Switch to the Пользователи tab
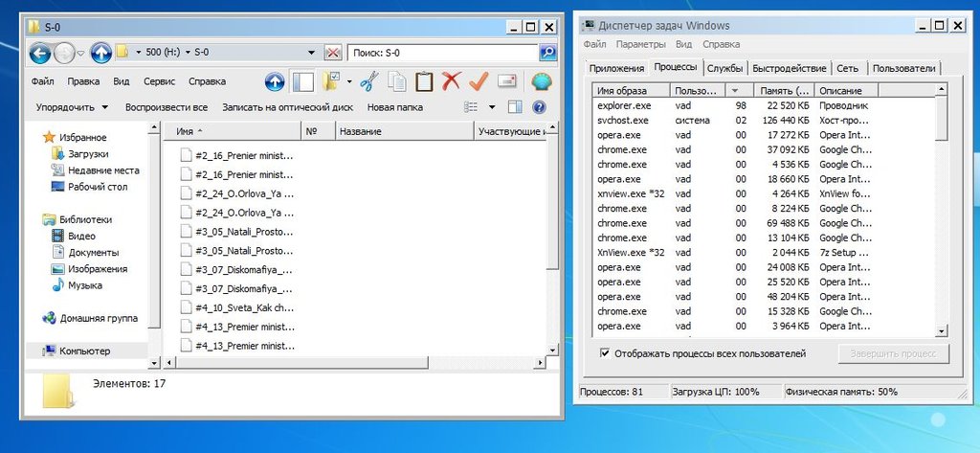 click(x=903, y=68)
